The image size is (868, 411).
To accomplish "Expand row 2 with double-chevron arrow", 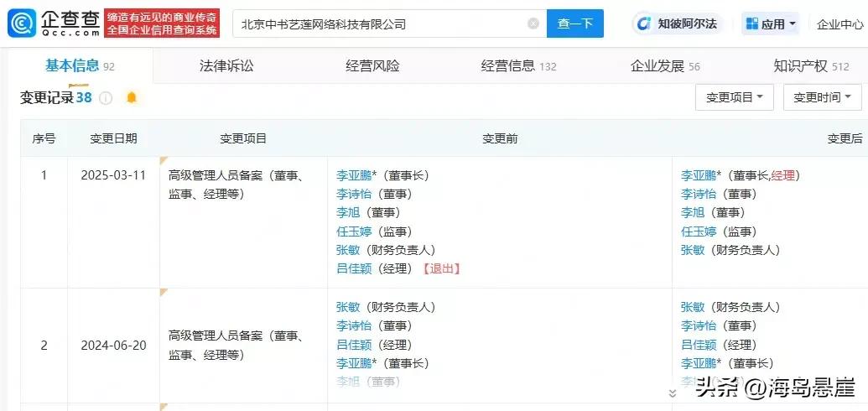I will pos(673,393).
